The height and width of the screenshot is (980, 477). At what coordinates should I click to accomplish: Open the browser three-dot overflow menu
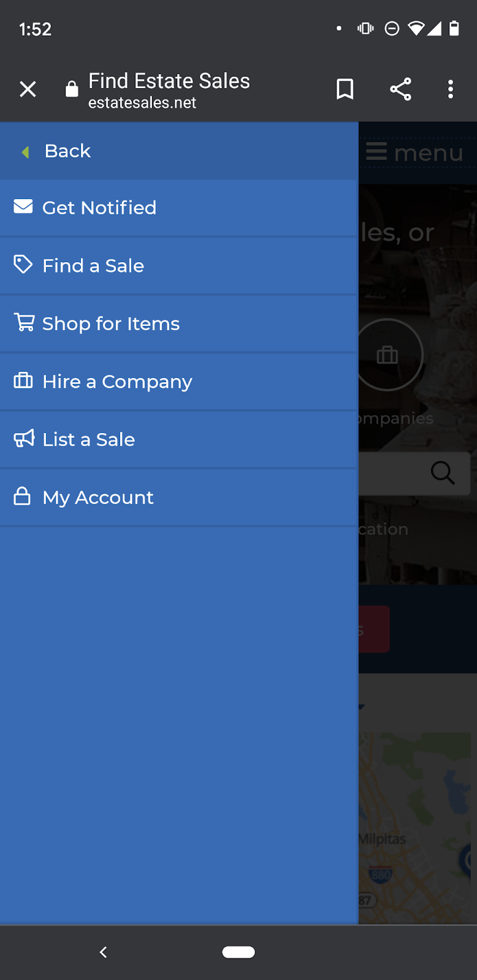click(451, 89)
